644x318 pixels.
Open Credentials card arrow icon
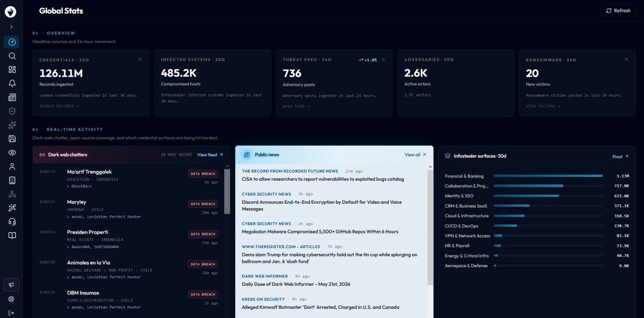[x=140, y=60]
